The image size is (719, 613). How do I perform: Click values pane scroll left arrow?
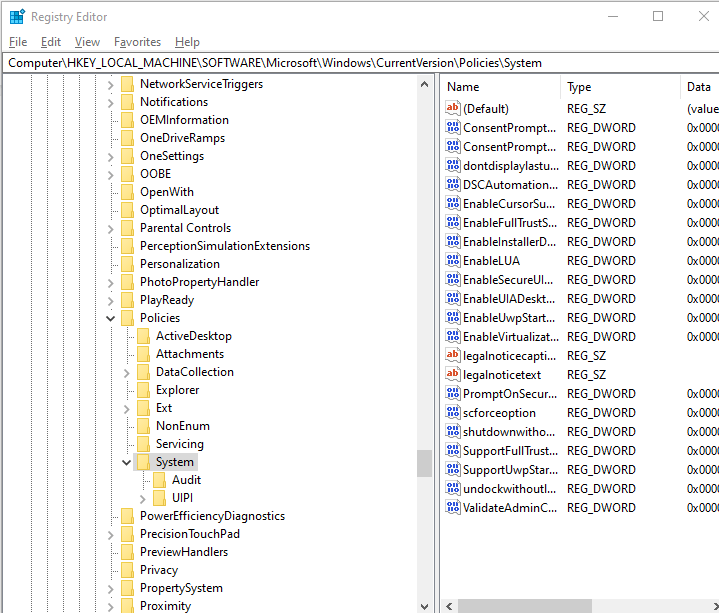pyautogui.click(x=449, y=606)
